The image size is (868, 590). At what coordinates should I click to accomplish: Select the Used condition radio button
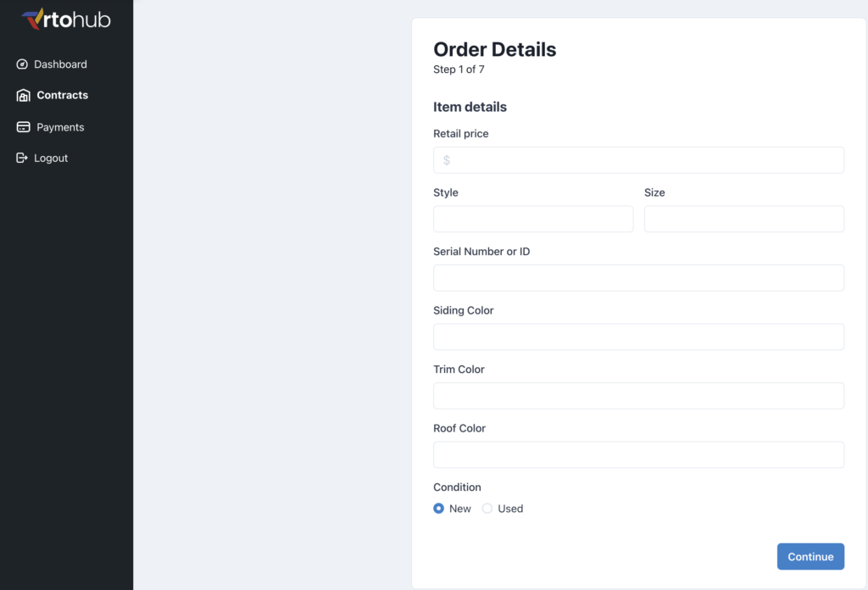coord(487,509)
